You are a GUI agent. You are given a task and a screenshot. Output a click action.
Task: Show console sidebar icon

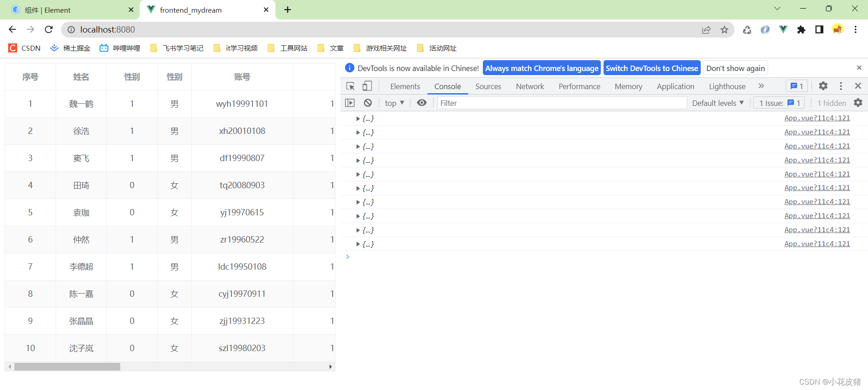[x=350, y=103]
